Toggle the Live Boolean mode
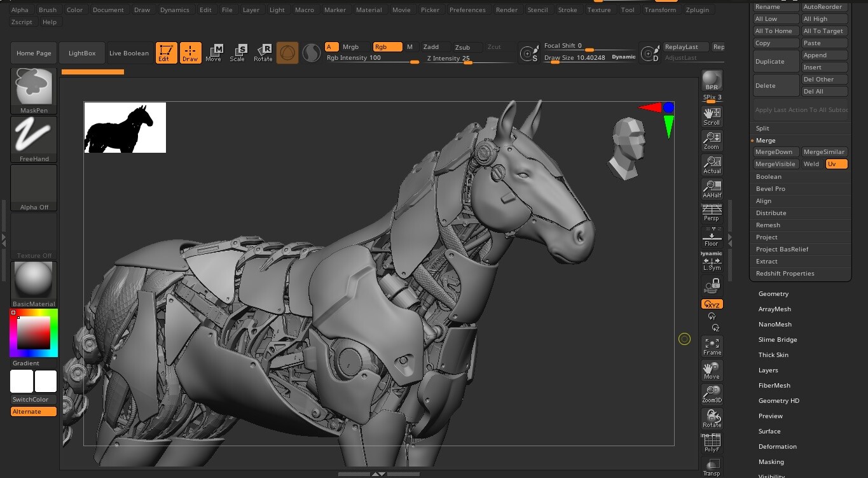The height and width of the screenshot is (478, 868). coord(129,53)
